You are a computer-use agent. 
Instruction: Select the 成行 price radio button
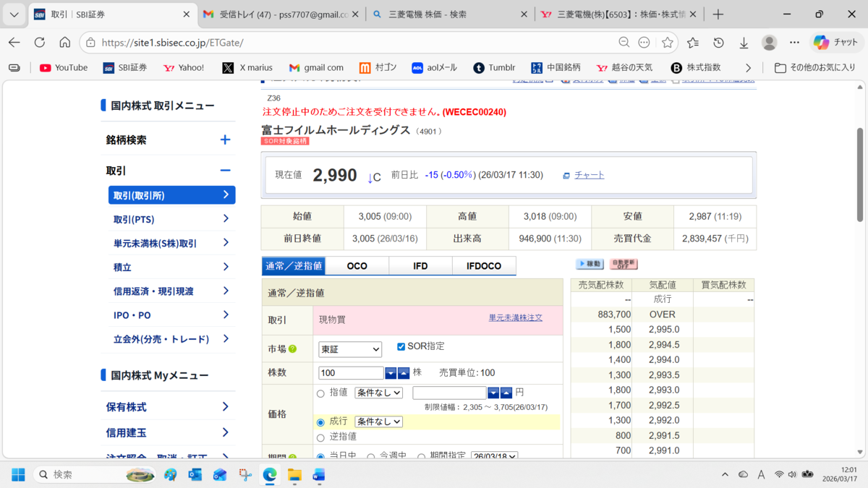(x=320, y=422)
